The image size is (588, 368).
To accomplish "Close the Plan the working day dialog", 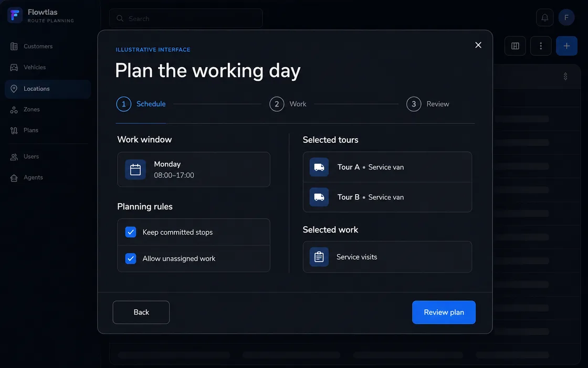I will click(x=478, y=45).
